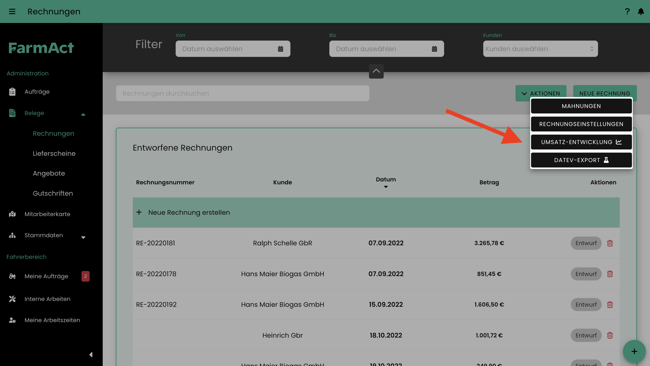Select Mahnungen from the actions menu
Image resolution: width=650 pixels, height=366 pixels.
point(581,106)
